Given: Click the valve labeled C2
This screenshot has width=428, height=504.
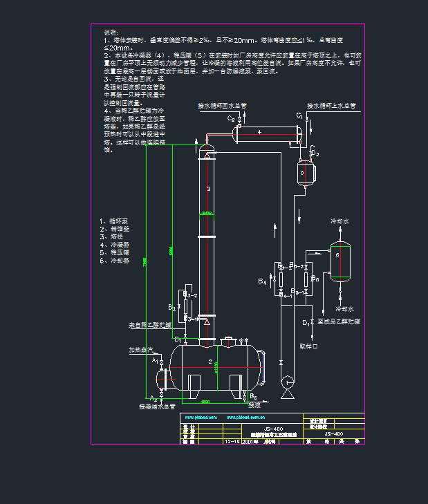Looking at the screenshot, I should tap(239, 120).
